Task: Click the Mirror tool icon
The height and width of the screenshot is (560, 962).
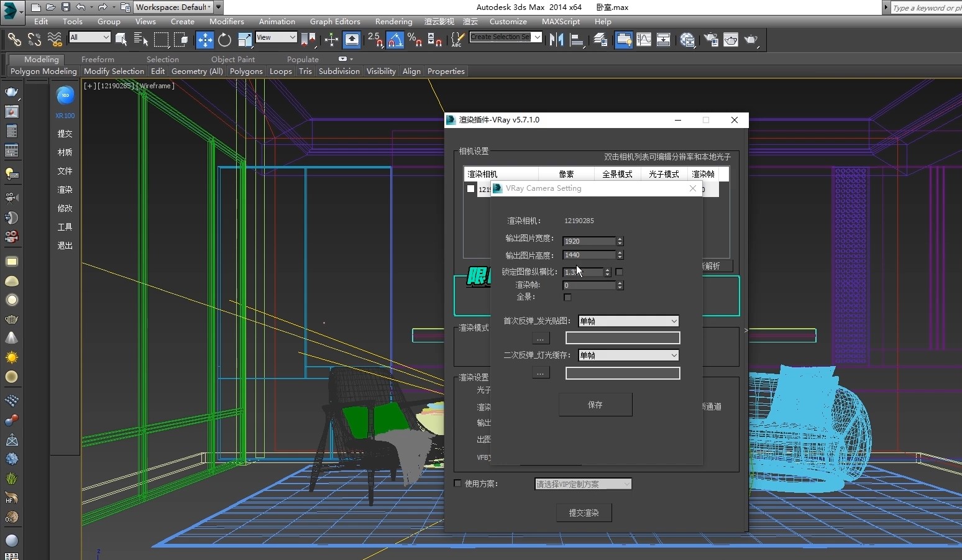Action: click(x=557, y=40)
